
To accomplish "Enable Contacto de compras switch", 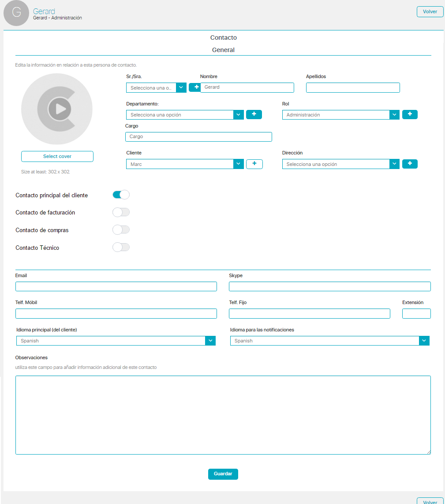I will 121,230.
